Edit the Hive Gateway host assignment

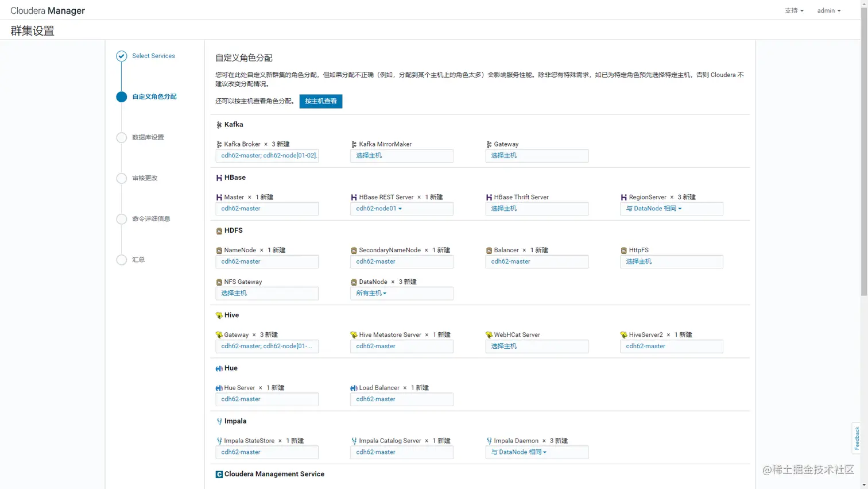[266, 346]
